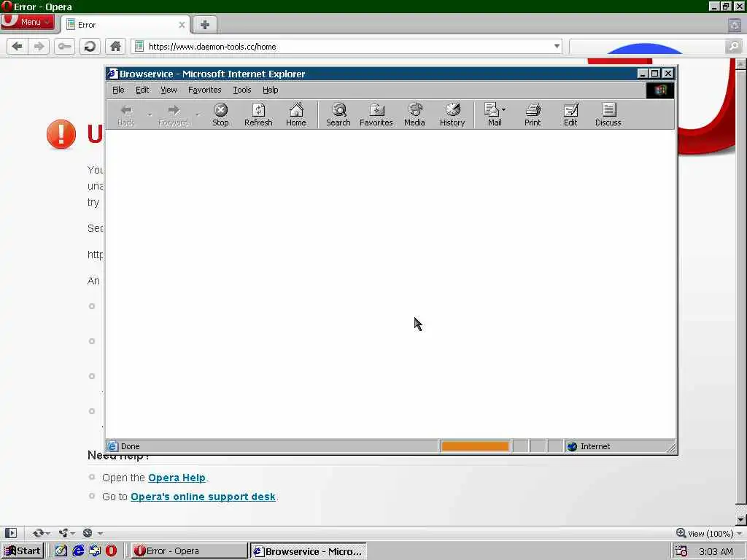This screenshot has width=747, height=560.
Task: Follow the Opera Help link
Action: [x=177, y=478]
